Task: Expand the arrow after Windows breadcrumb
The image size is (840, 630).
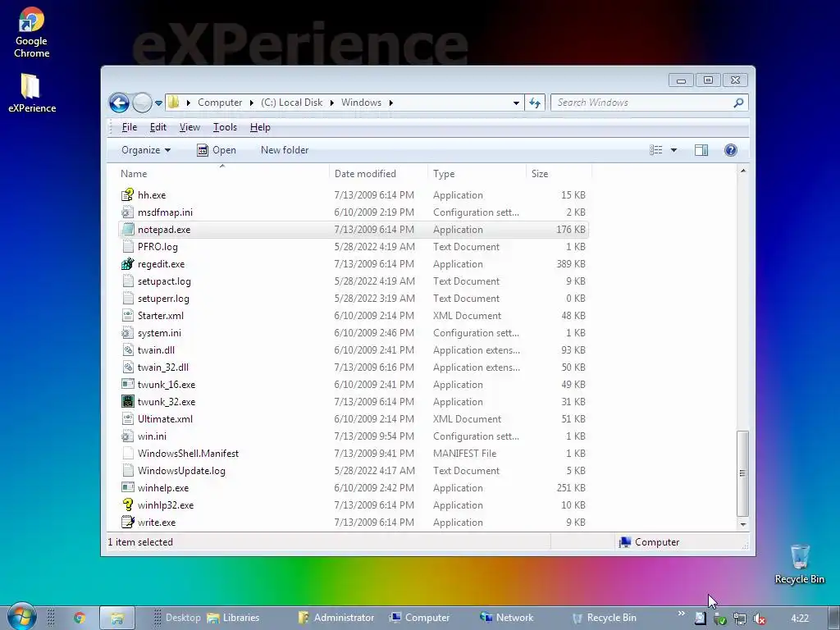Action: coord(391,103)
